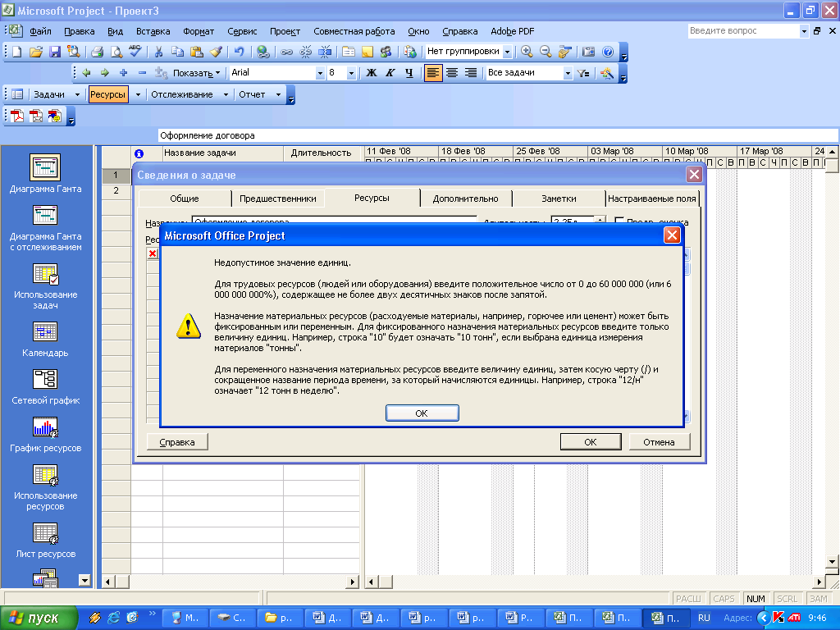The image size is (840, 630).
Task: Open the Введите вопрос dropdown arrow
Action: pyautogui.click(x=804, y=31)
